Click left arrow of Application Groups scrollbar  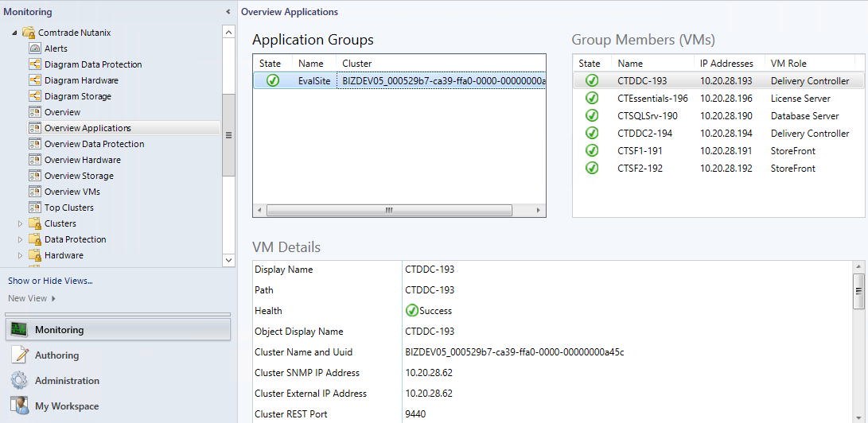pyautogui.click(x=260, y=211)
